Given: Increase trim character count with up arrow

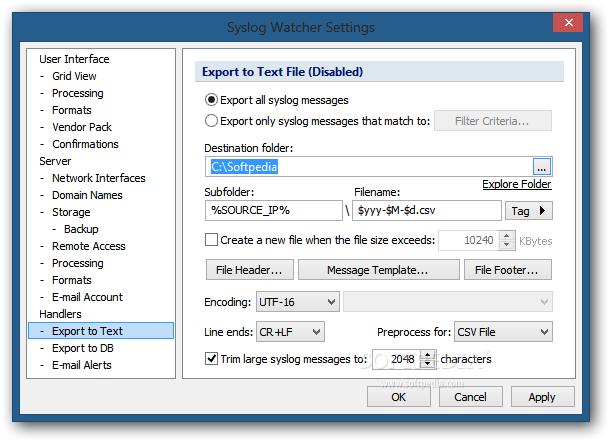Looking at the screenshot, I should click(x=428, y=355).
